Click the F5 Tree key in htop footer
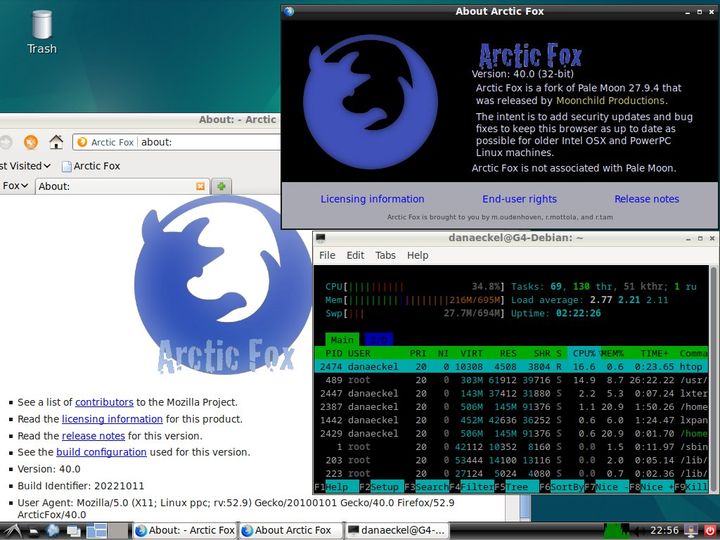 [x=517, y=487]
